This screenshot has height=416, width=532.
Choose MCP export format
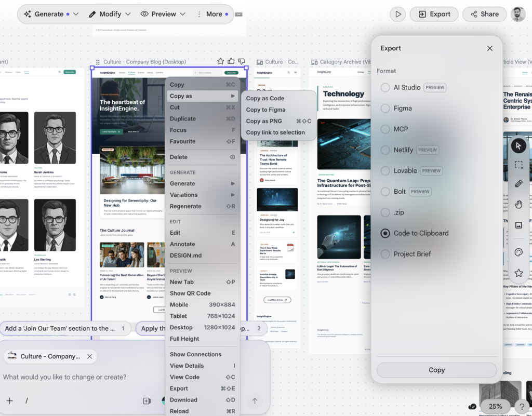(385, 129)
